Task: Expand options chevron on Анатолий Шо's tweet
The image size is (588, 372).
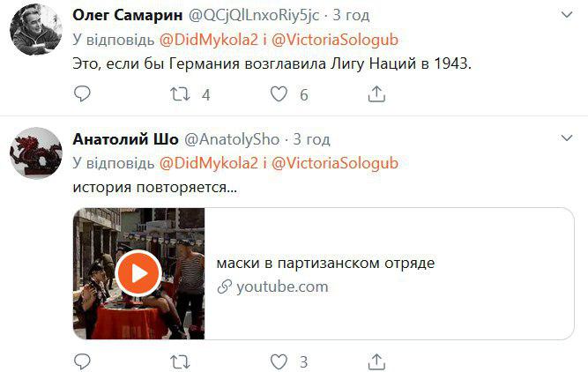Action: click(x=567, y=138)
